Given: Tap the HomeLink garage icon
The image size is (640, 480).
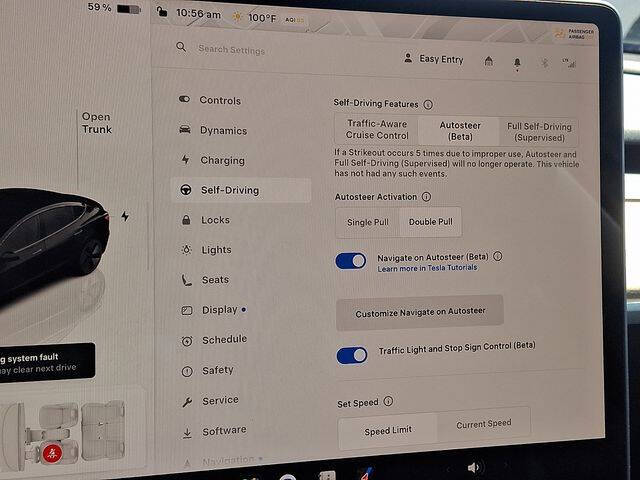Looking at the screenshot, I should point(489,61).
